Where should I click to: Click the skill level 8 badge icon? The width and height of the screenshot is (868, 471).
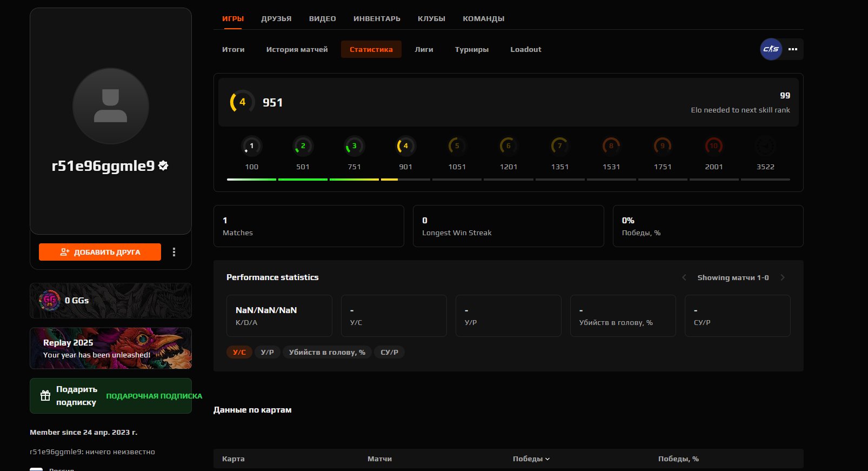coord(611,146)
